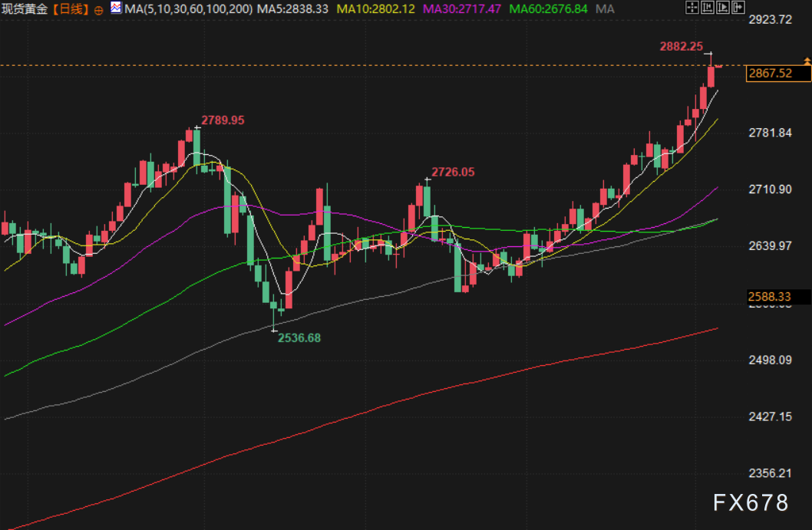Expand the truncated grey MA label

[x=605, y=8]
